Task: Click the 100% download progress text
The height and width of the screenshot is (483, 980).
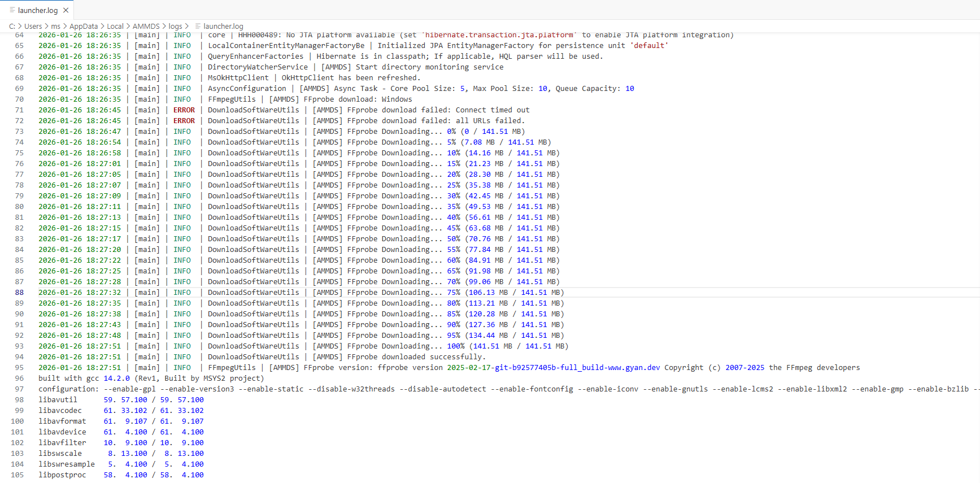Action: (x=455, y=346)
